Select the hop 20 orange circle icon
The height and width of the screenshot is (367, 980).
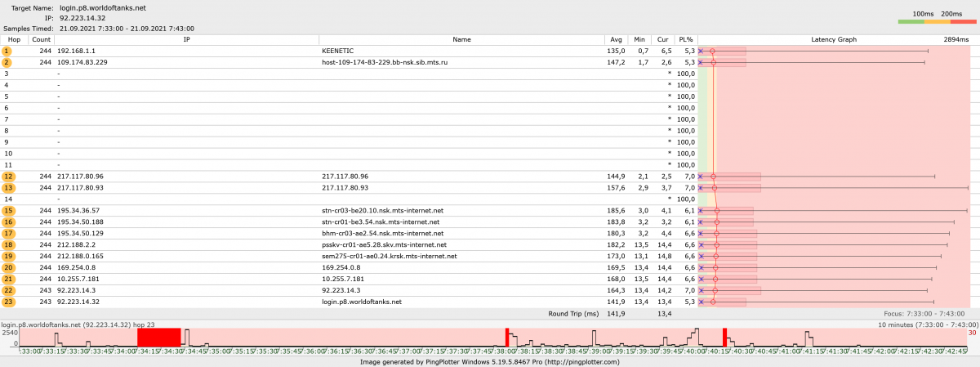[x=8, y=268]
